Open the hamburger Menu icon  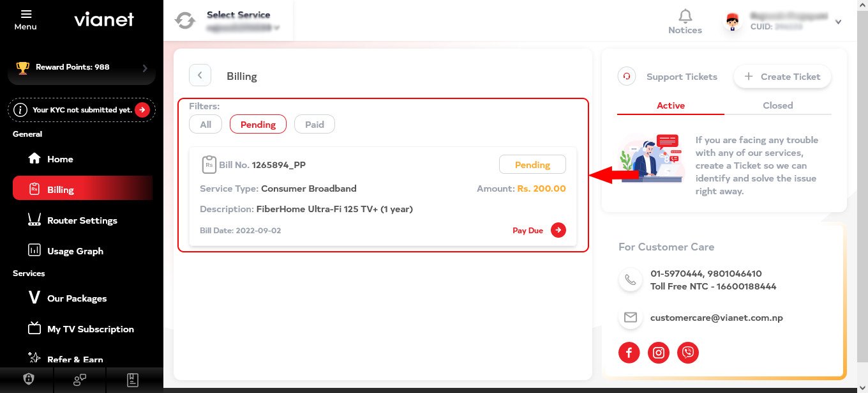26,14
